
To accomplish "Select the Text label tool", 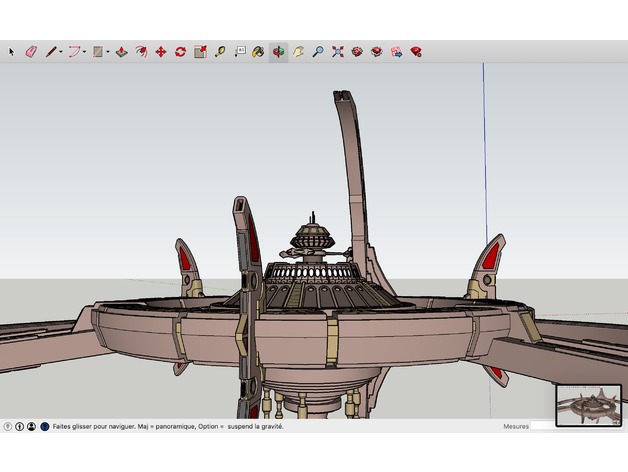I will point(240,51).
